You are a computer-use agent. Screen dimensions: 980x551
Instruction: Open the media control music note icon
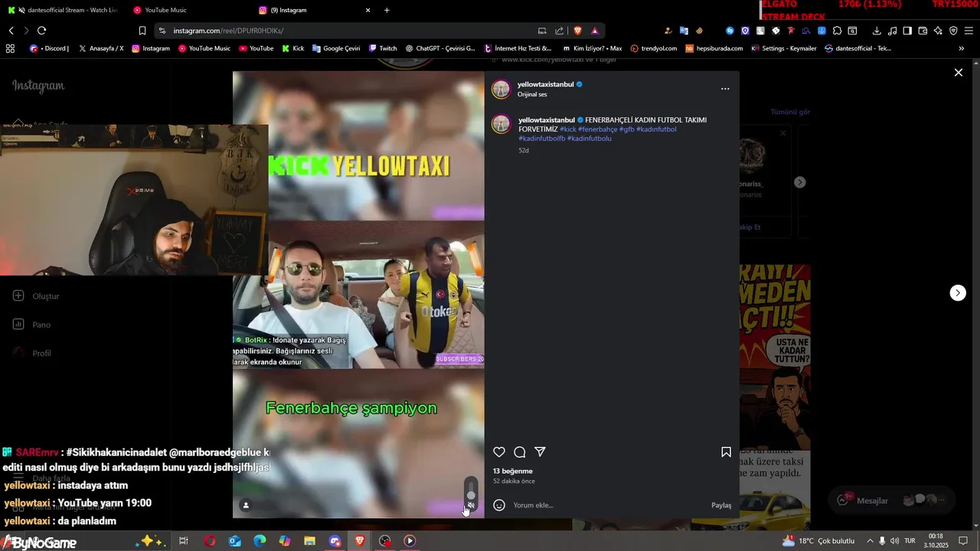pos(892,31)
